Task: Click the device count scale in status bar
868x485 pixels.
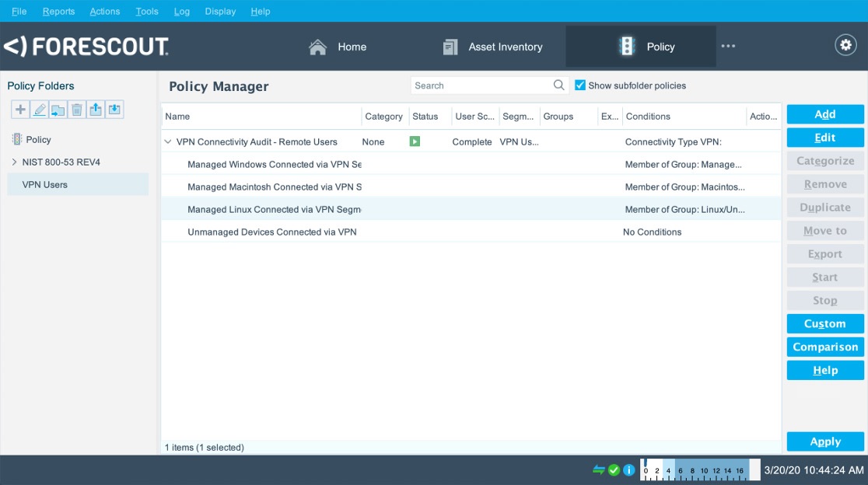Action: coord(698,469)
